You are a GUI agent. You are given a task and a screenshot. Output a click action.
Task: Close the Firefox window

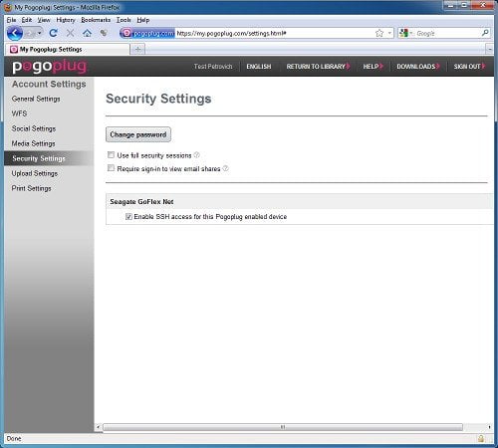point(483,5)
